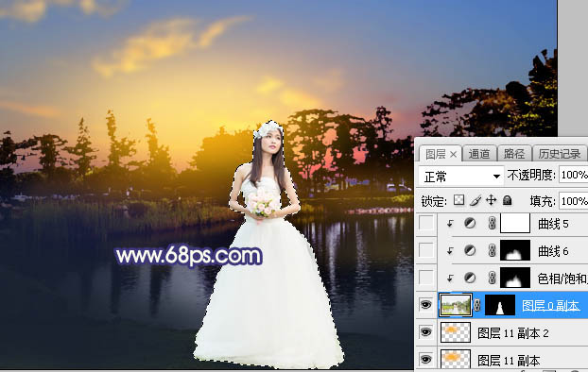Click the 不透明度 value field
This screenshot has height=372, width=588.
(x=574, y=175)
